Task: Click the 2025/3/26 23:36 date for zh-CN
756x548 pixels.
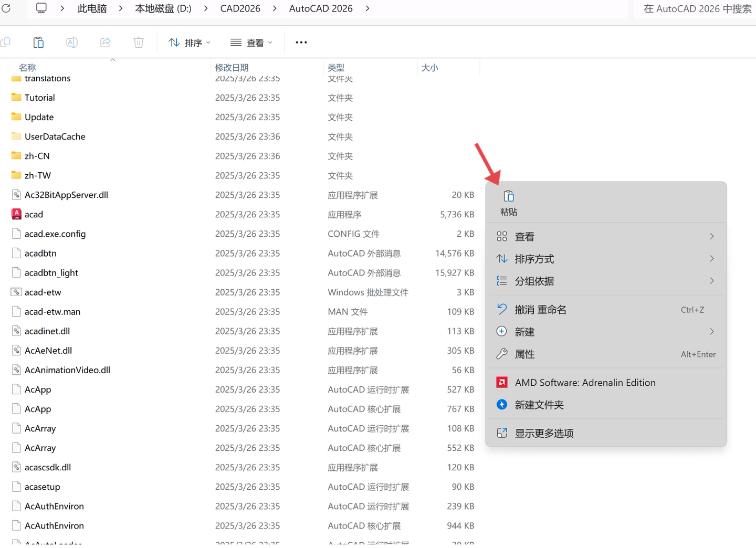Action: (247, 156)
